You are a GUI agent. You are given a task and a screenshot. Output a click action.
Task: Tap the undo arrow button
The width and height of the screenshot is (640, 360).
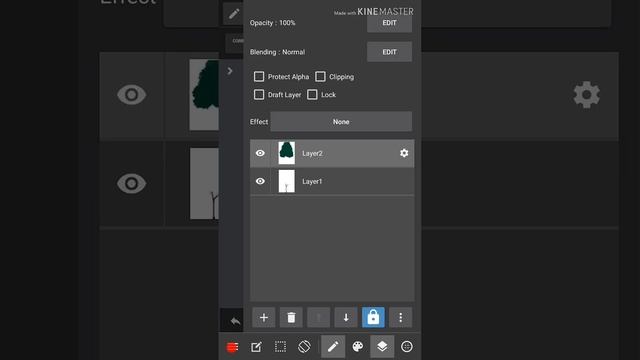coord(235,321)
